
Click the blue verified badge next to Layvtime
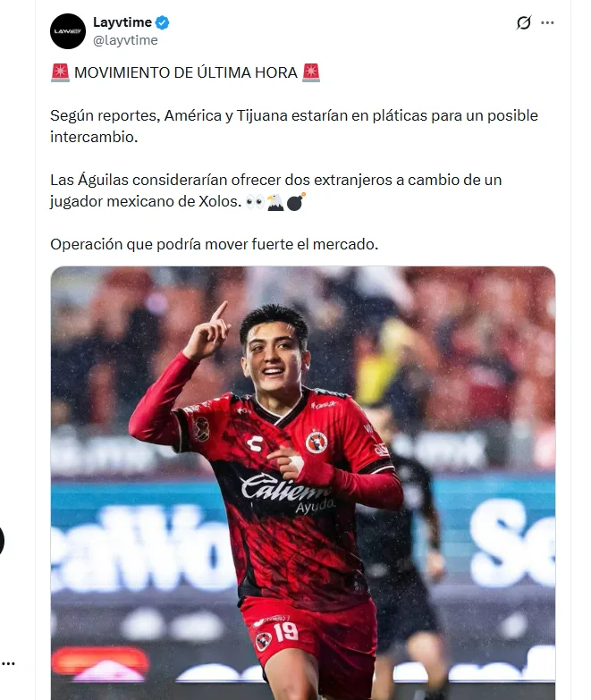(x=162, y=22)
